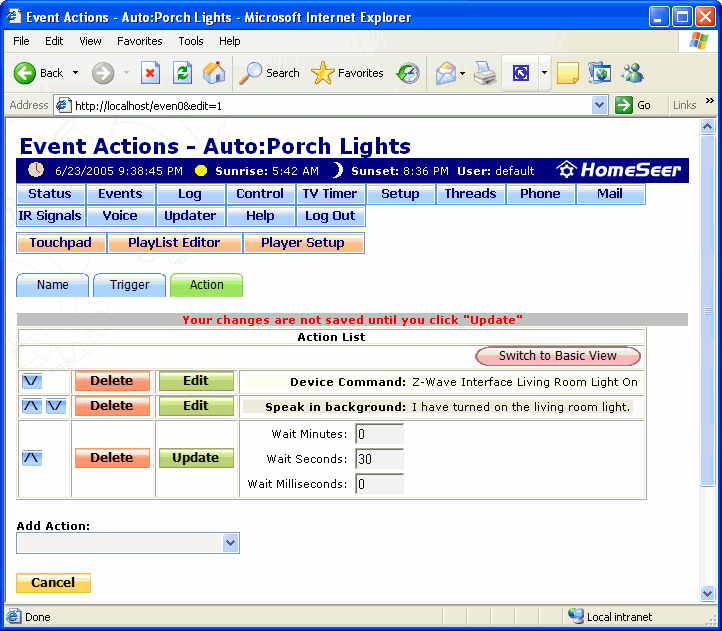This screenshot has height=631, width=722.
Task: Move the Wait action up
Action: 32,458
